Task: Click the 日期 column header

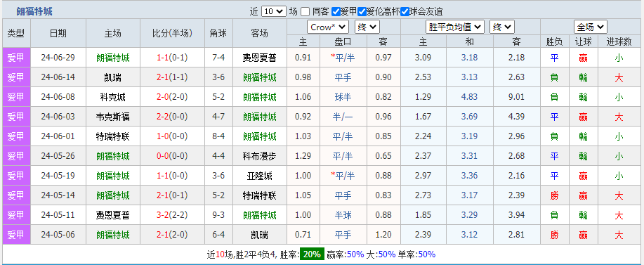Action: click(58, 33)
